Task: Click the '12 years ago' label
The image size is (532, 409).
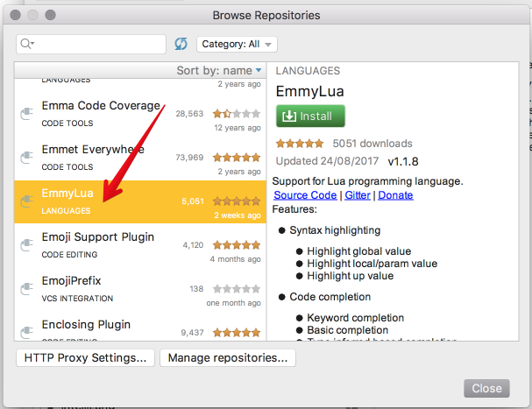Action: click(x=238, y=128)
